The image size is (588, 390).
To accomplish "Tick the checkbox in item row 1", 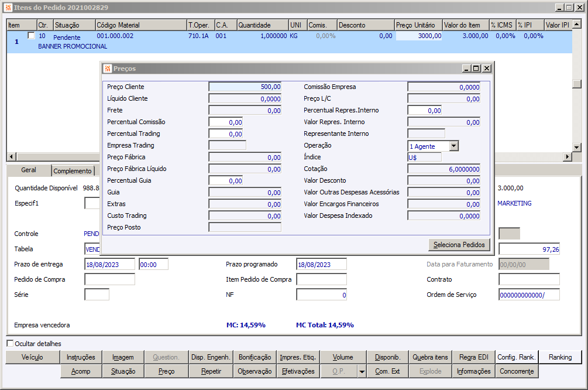I will pos(31,36).
